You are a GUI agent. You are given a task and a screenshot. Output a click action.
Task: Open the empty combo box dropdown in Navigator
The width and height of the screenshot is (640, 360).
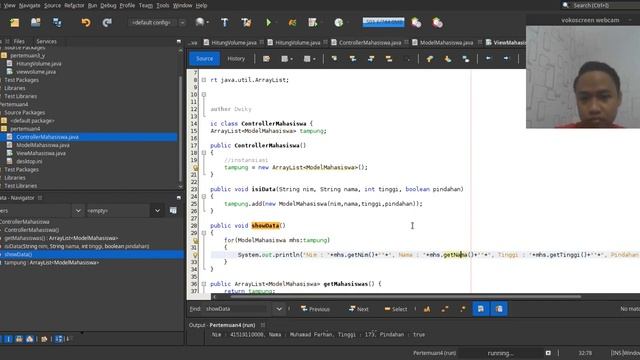(x=157, y=211)
